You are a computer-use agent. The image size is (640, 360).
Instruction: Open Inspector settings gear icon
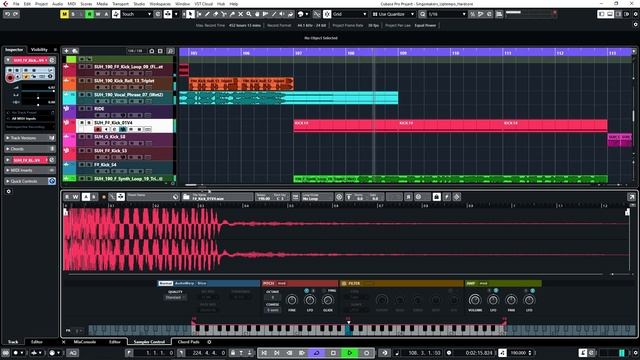point(8,191)
